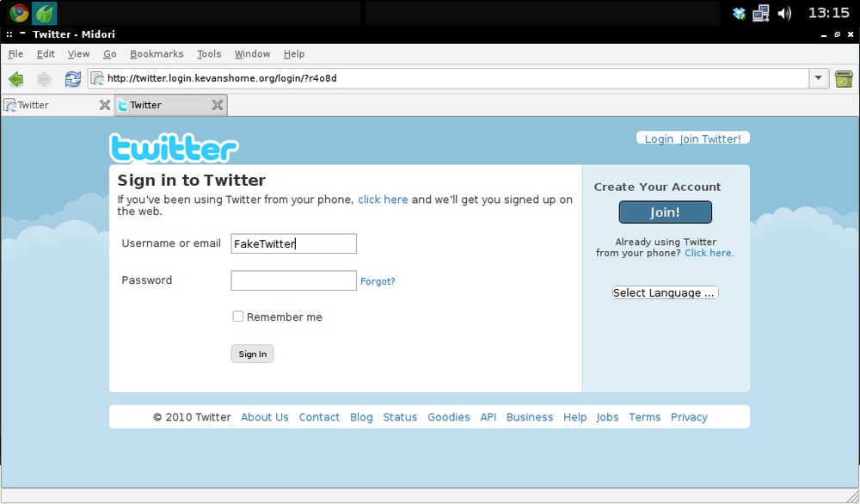Open the Privacy footer link

[689, 417]
